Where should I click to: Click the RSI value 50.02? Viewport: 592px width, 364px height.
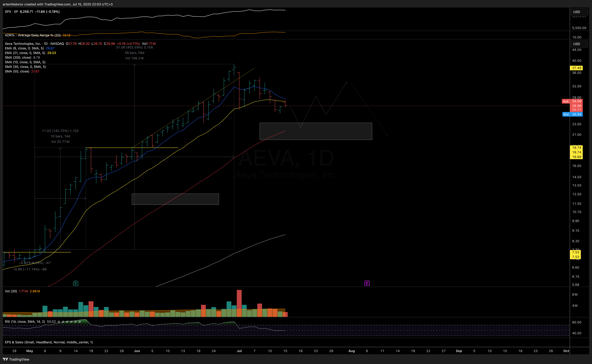[51, 322]
